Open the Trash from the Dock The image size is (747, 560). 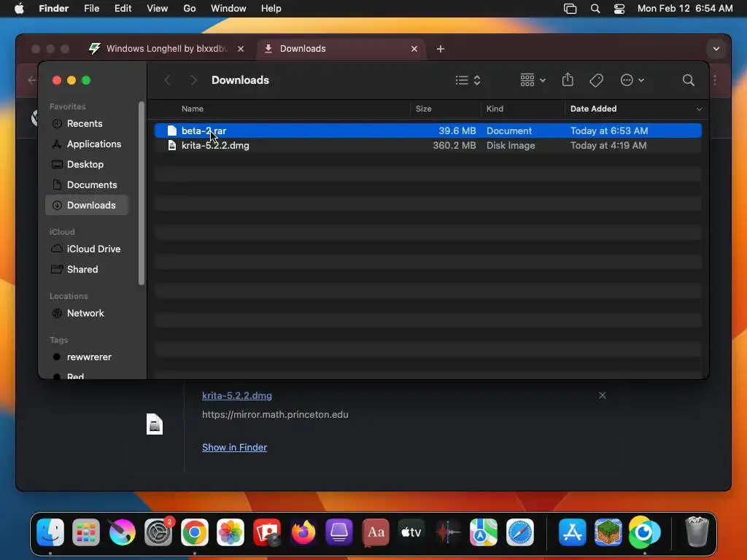(697, 532)
